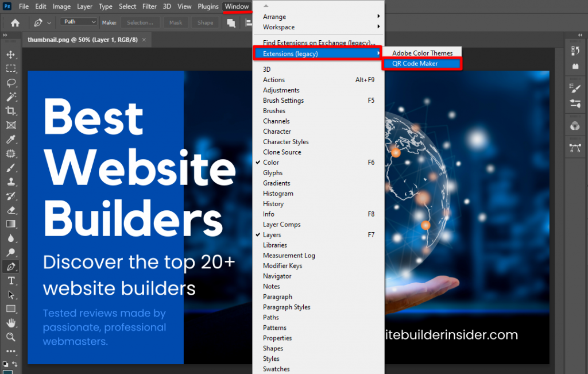Toggle the Color panel checkmark off
This screenshot has width=588, height=374.
(270, 162)
